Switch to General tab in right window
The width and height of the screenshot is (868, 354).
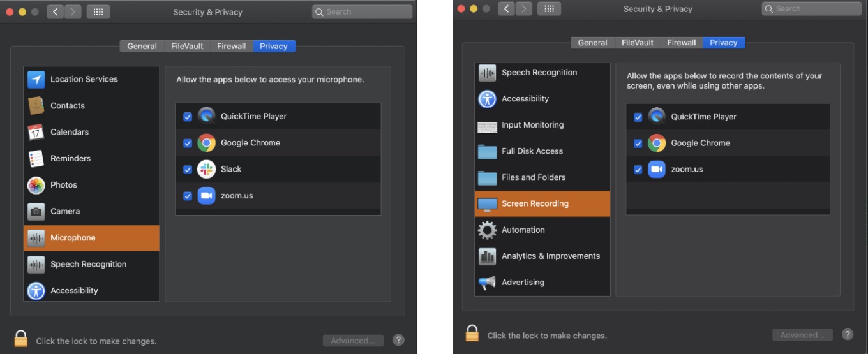click(x=593, y=43)
